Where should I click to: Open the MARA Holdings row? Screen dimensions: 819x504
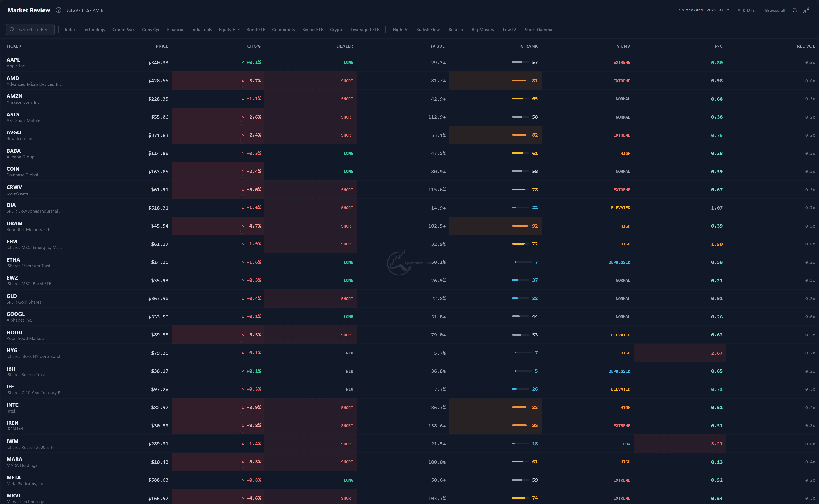[409, 462]
